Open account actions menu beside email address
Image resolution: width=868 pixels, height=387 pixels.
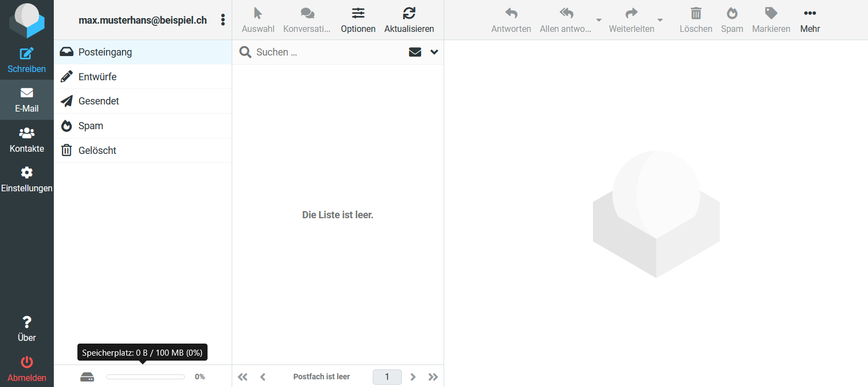[x=223, y=20]
